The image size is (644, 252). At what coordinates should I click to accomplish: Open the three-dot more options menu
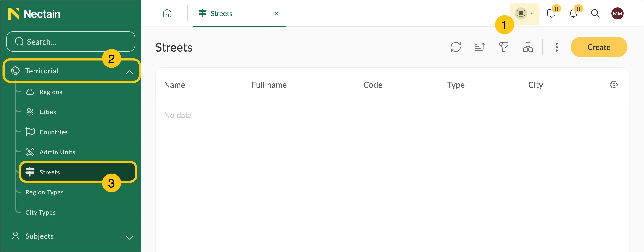557,47
